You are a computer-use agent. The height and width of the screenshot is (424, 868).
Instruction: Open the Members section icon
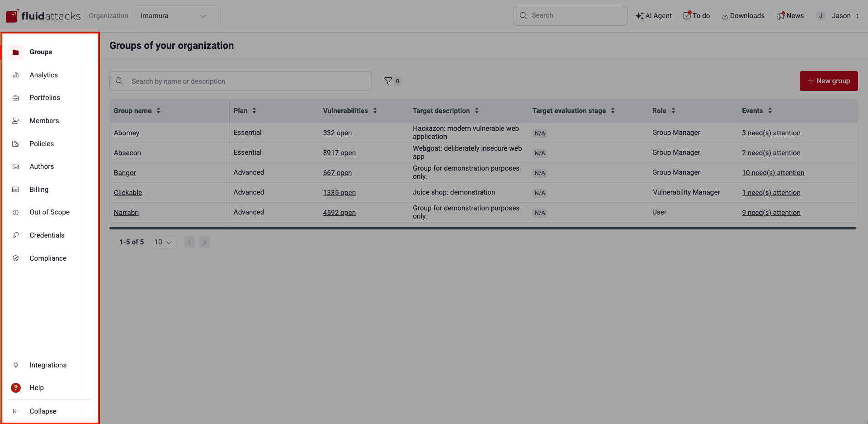point(16,120)
